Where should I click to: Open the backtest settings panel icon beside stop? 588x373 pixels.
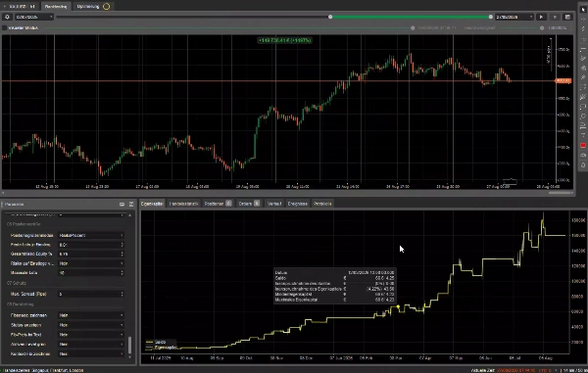click(x=567, y=17)
